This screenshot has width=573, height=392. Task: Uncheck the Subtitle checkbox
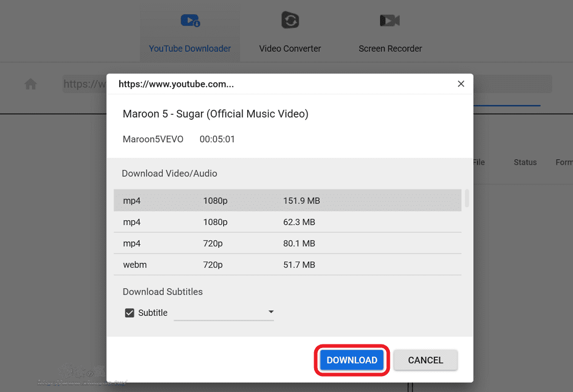coord(129,313)
